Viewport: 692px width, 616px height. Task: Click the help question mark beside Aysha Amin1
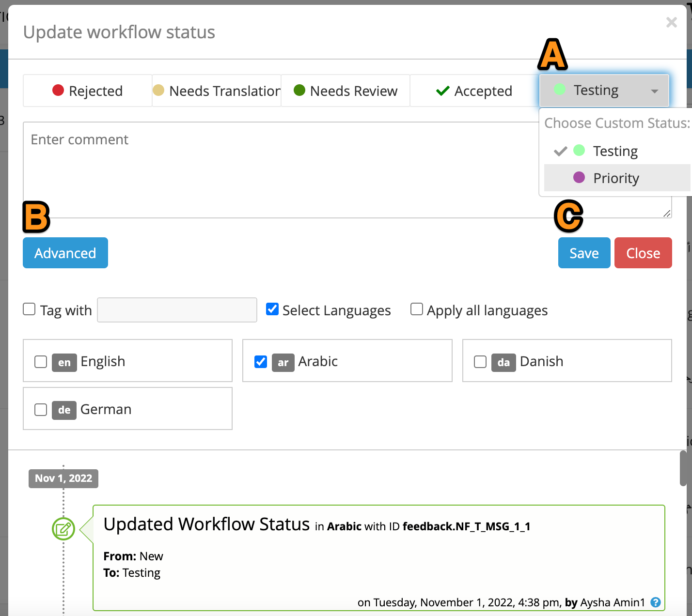pyautogui.click(x=656, y=602)
